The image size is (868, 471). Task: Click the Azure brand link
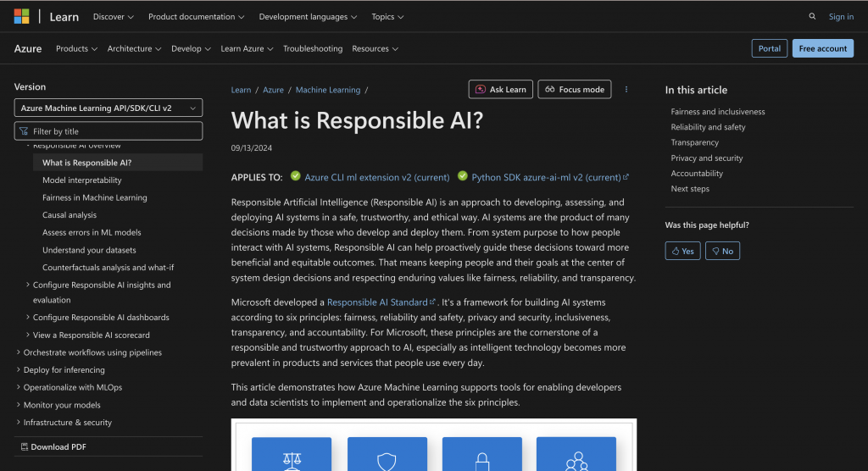pos(28,48)
